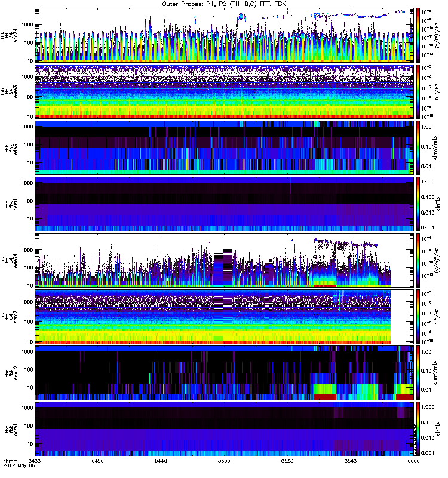Image resolution: width=448 pixels, height=478 pixels.
Task: Click the plot title 'Outer Probes: P1, P2 (TH-B,C) FFT, FBK'
Action: point(224,4)
